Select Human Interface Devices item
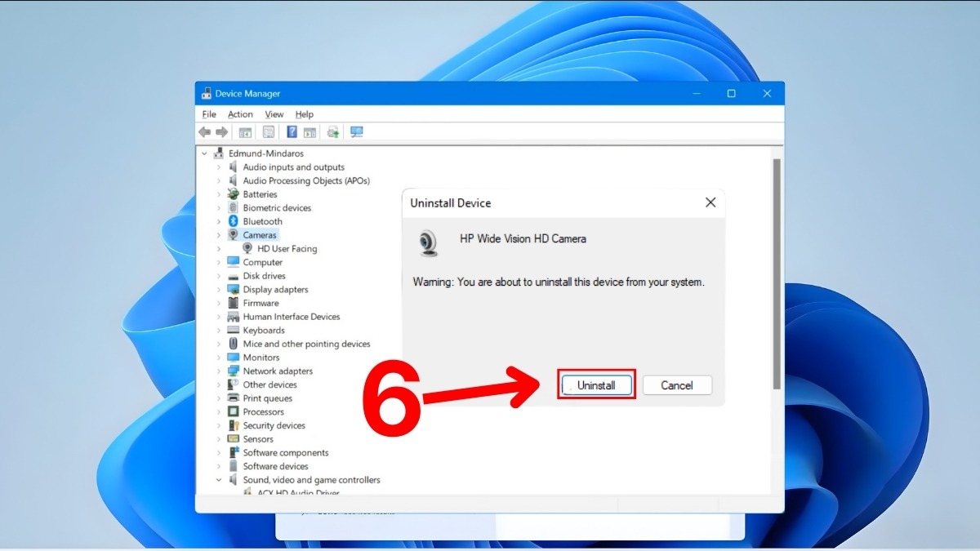This screenshot has width=980, height=551. (292, 317)
